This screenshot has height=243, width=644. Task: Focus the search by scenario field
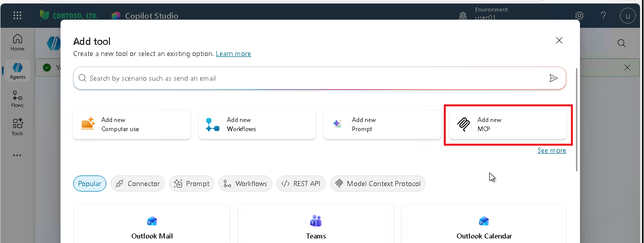pyautogui.click(x=320, y=78)
